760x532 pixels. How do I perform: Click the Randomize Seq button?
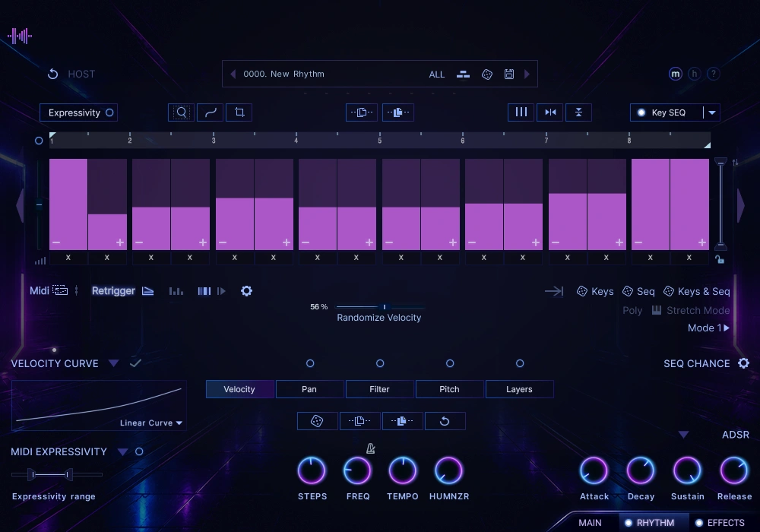coord(638,291)
